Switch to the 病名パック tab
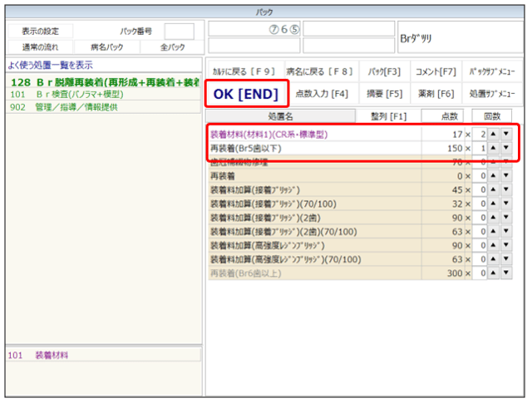The image size is (532, 403). [106, 47]
